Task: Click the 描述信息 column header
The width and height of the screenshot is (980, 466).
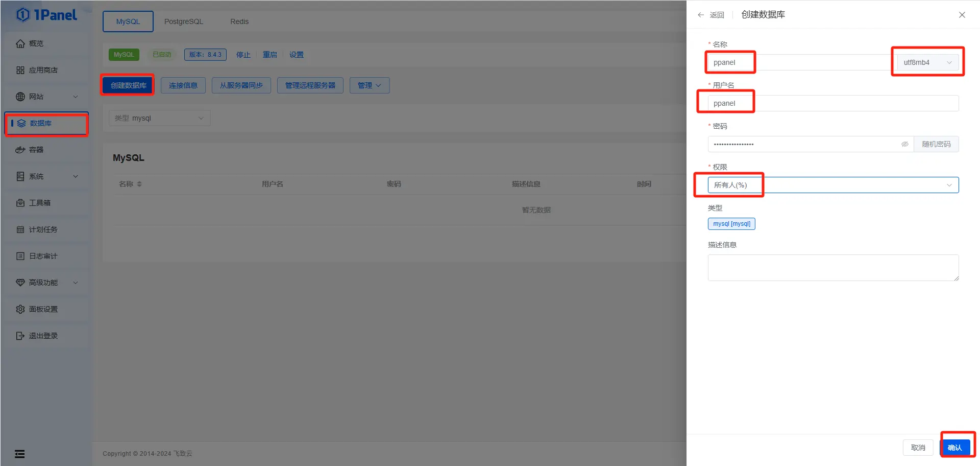Action: (526, 184)
